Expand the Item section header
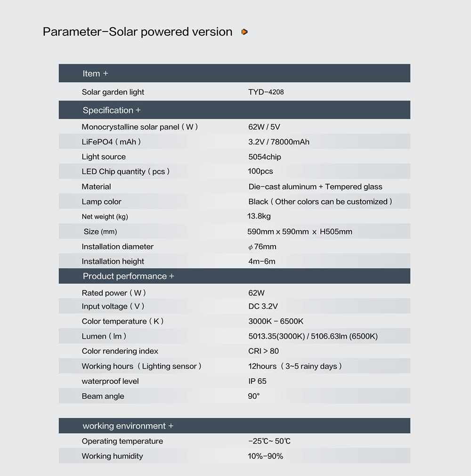This screenshot has width=471, height=476. pos(95,73)
